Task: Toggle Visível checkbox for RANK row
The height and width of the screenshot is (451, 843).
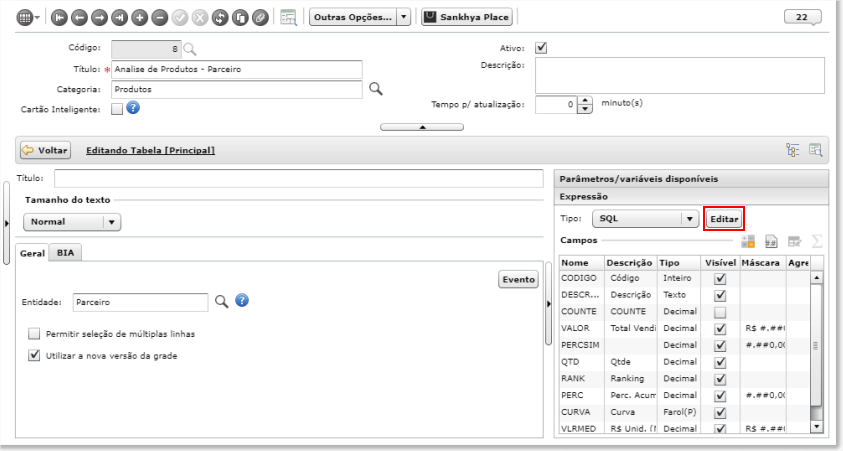Action: 720,379
